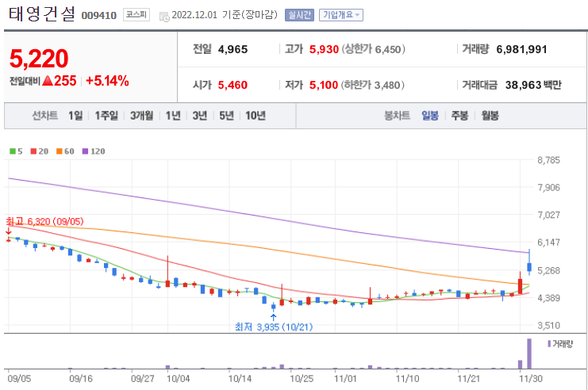
Task: Select the 1년 line chart tab
Action: (173, 116)
